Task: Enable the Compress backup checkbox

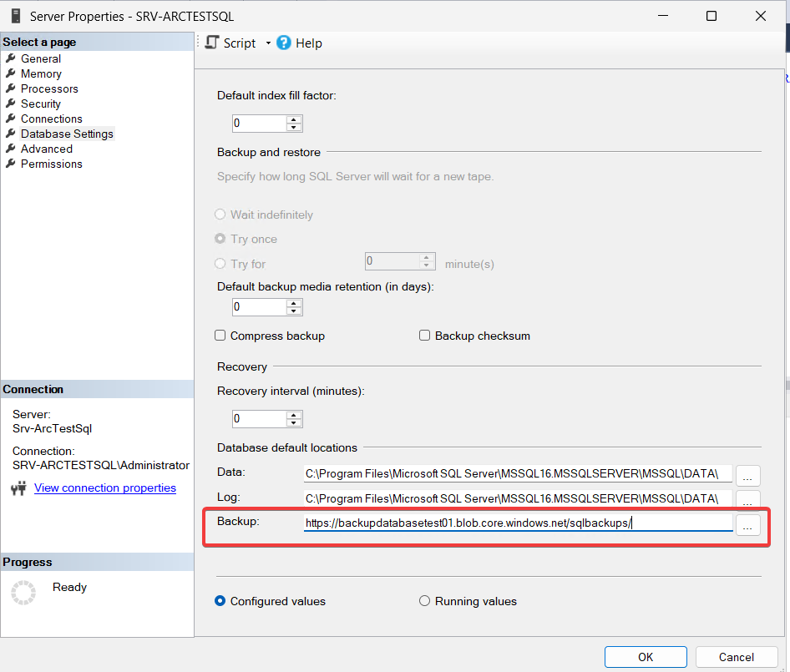Action: coord(220,336)
